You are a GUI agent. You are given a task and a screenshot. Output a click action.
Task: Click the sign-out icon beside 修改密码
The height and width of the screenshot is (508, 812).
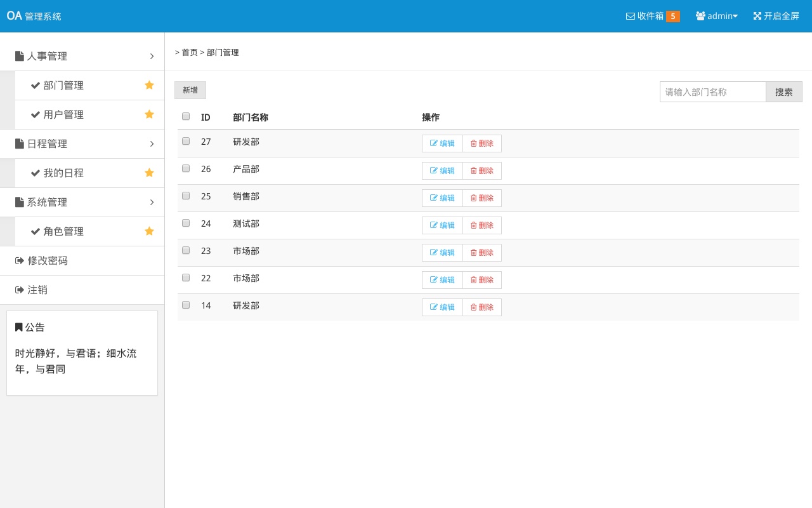pos(20,261)
